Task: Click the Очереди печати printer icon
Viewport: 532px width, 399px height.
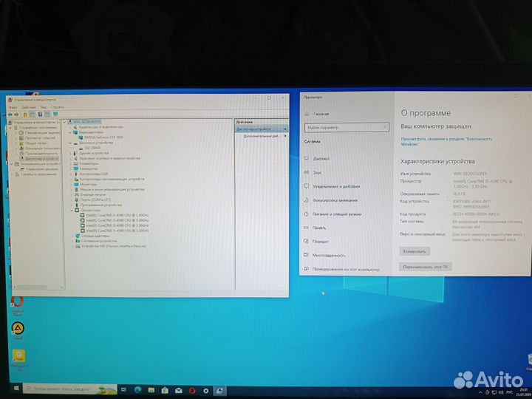Action: point(76,195)
